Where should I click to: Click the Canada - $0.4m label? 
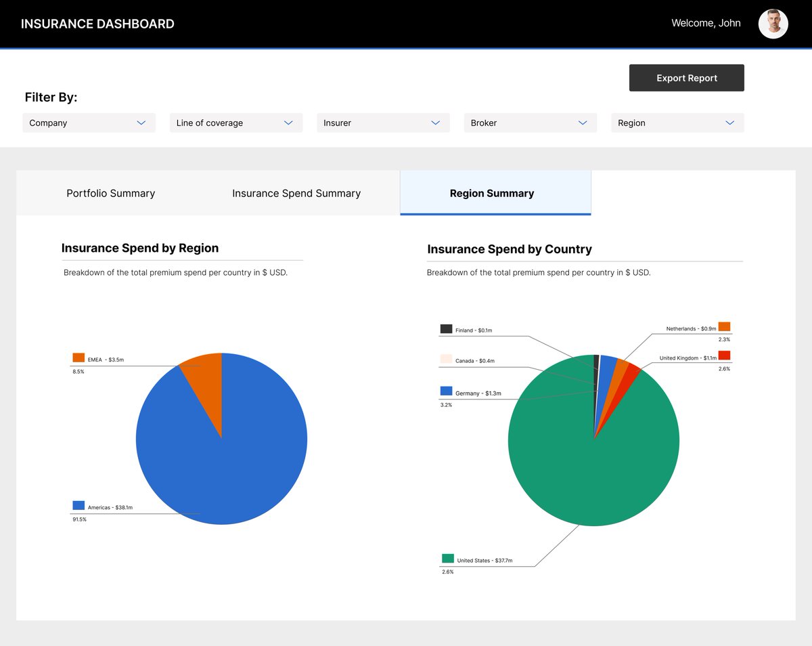coord(475,361)
